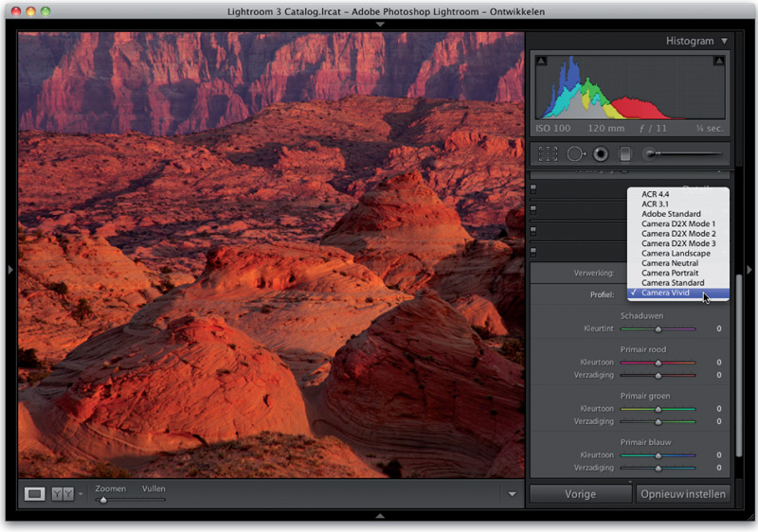This screenshot has width=758, height=532.
Task: Click Schaduwen Kleurtint value field
Action: [719, 328]
